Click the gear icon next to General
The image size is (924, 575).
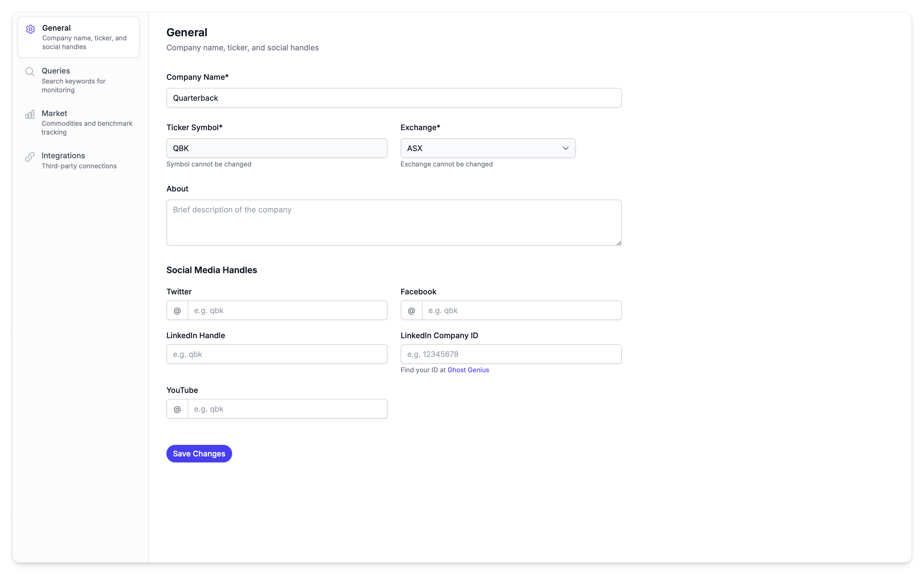pyautogui.click(x=30, y=29)
